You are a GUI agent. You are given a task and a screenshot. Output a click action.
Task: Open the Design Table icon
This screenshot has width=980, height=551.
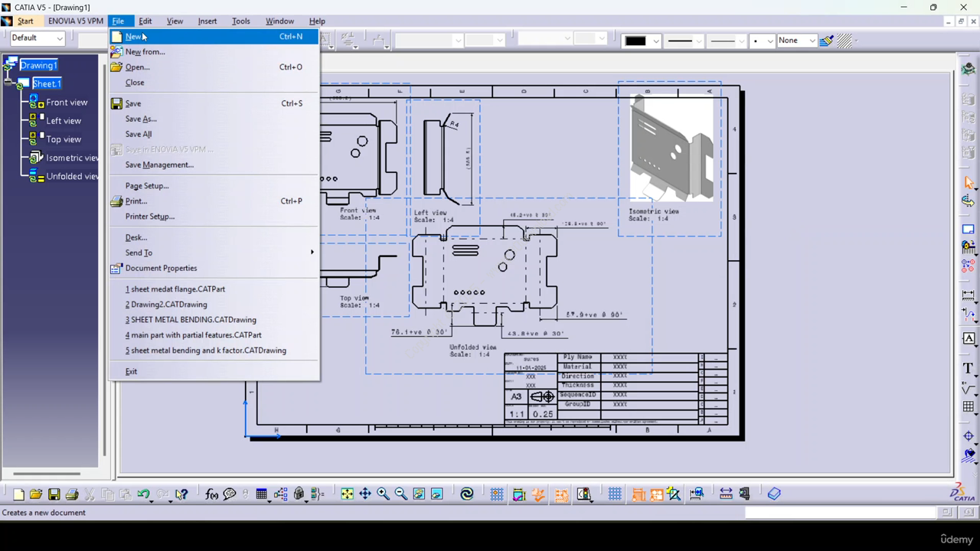coord(261,494)
